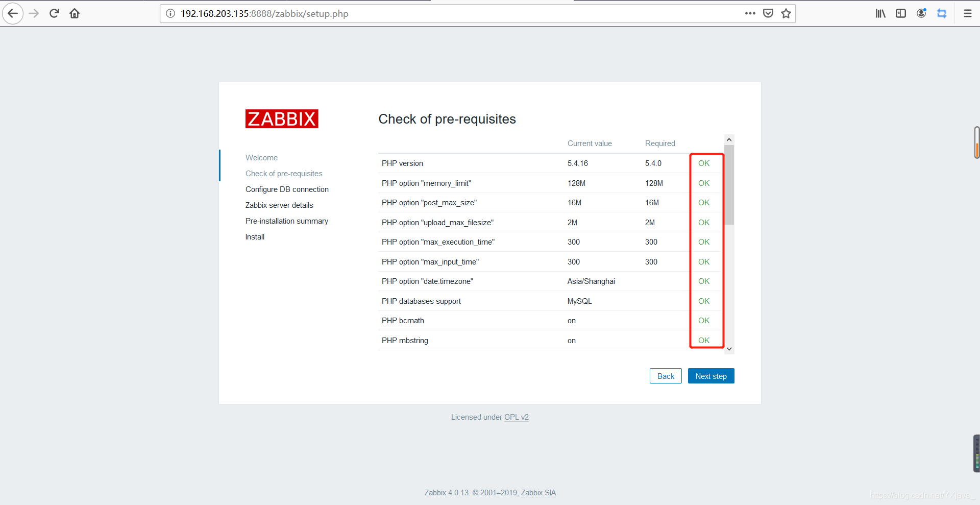
Task: Open the Library icon in toolbar
Action: pos(880,13)
